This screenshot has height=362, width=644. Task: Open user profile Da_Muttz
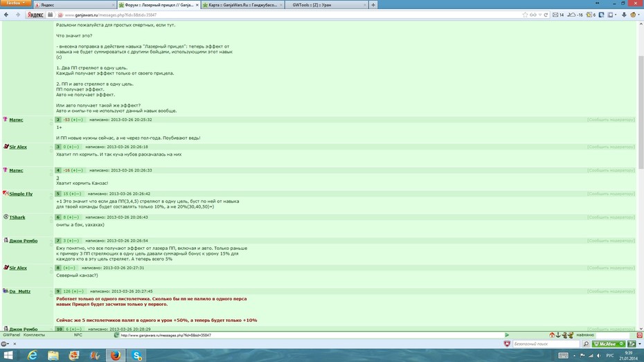click(x=19, y=291)
